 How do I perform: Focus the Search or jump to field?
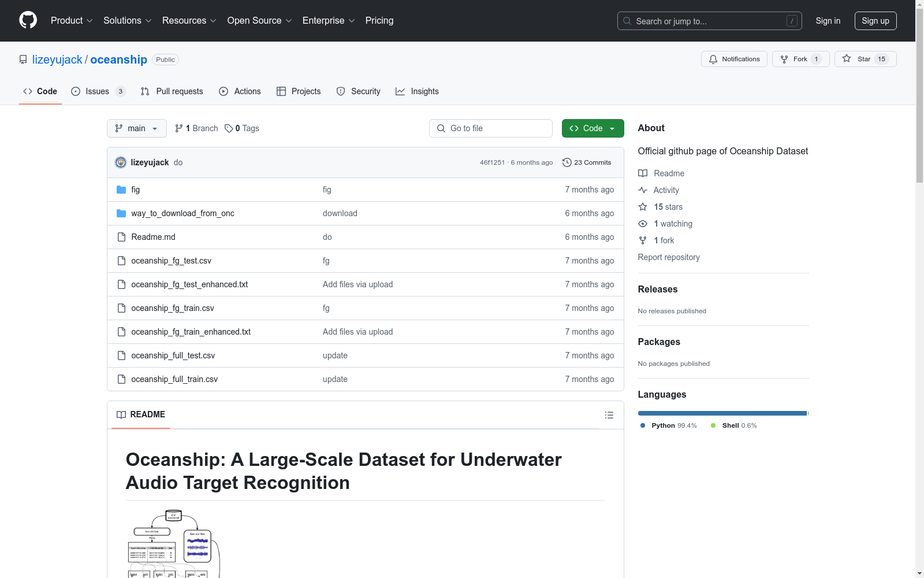(710, 21)
